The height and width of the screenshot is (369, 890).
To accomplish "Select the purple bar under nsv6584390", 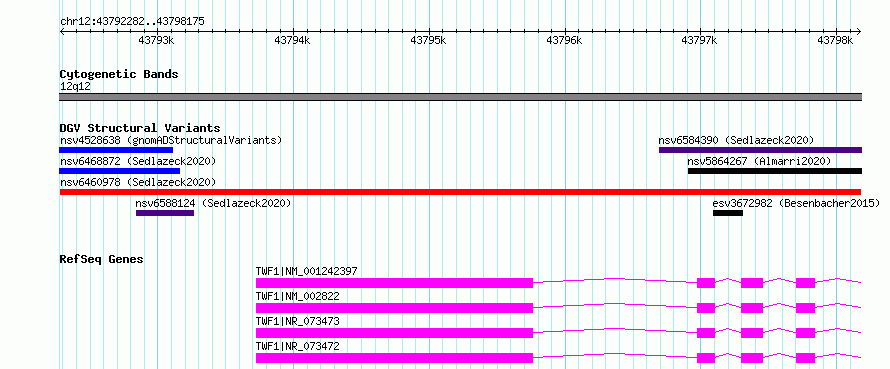I will click(761, 150).
